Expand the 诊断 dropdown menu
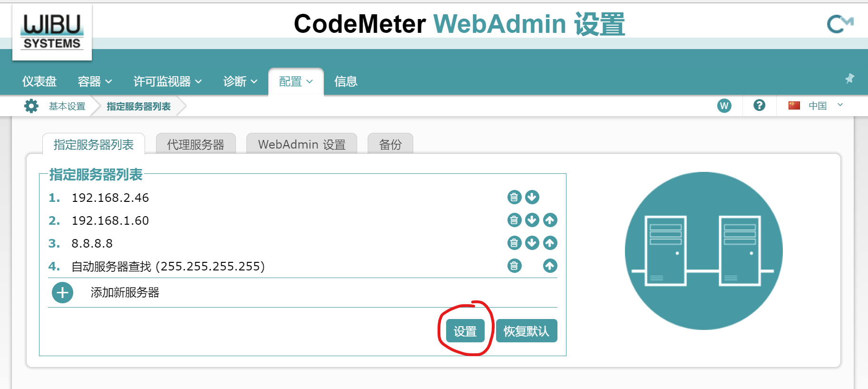The height and width of the screenshot is (389, 868). 240,82
